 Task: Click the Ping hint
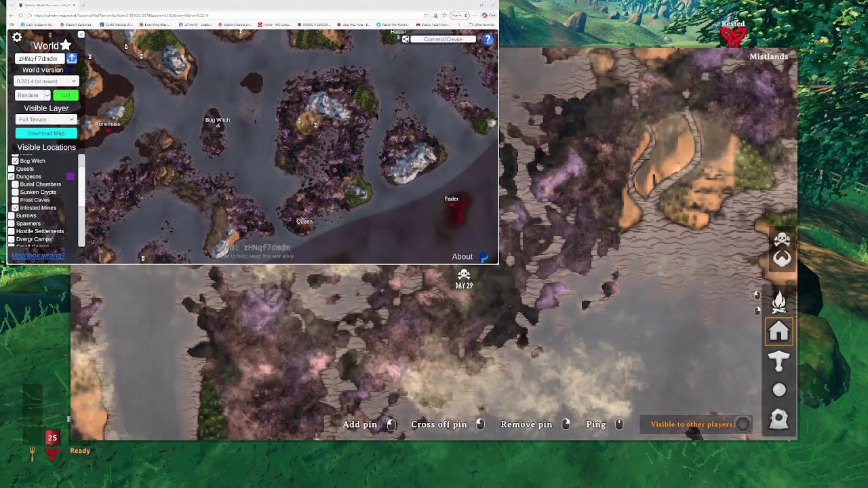(x=596, y=424)
